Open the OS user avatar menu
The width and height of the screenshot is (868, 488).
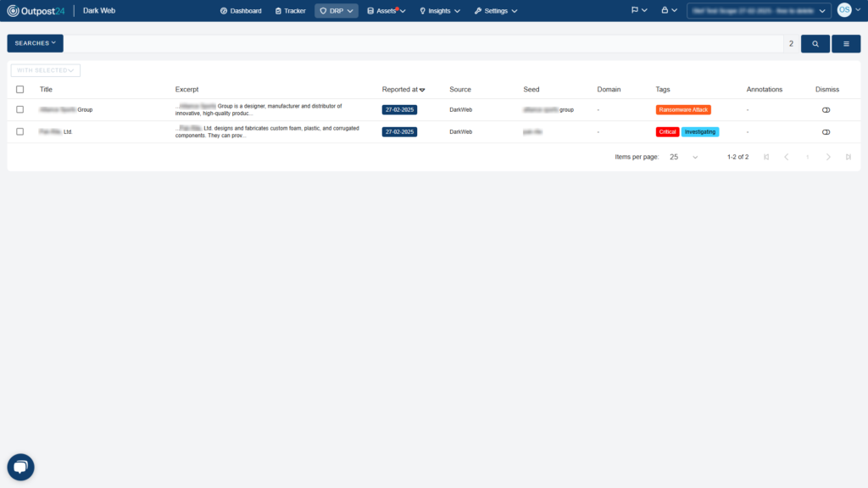pyautogui.click(x=849, y=10)
